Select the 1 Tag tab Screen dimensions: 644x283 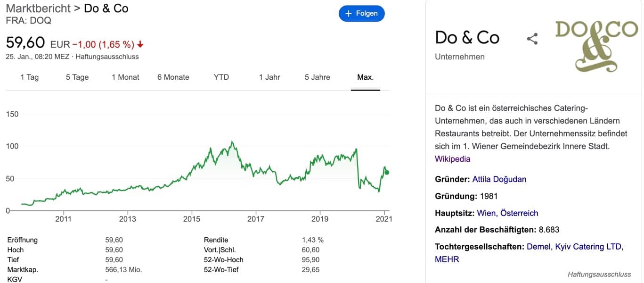pyautogui.click(x=30, y=77)
